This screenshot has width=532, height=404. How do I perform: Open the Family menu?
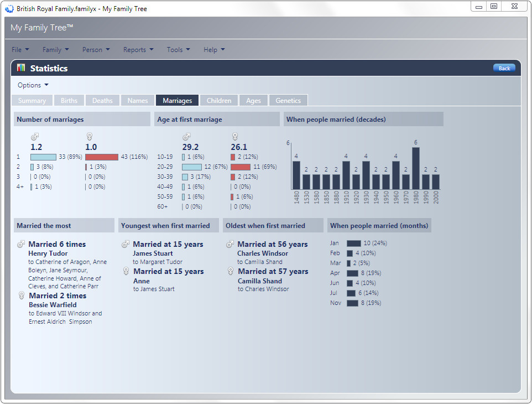(x=55, y=50)
